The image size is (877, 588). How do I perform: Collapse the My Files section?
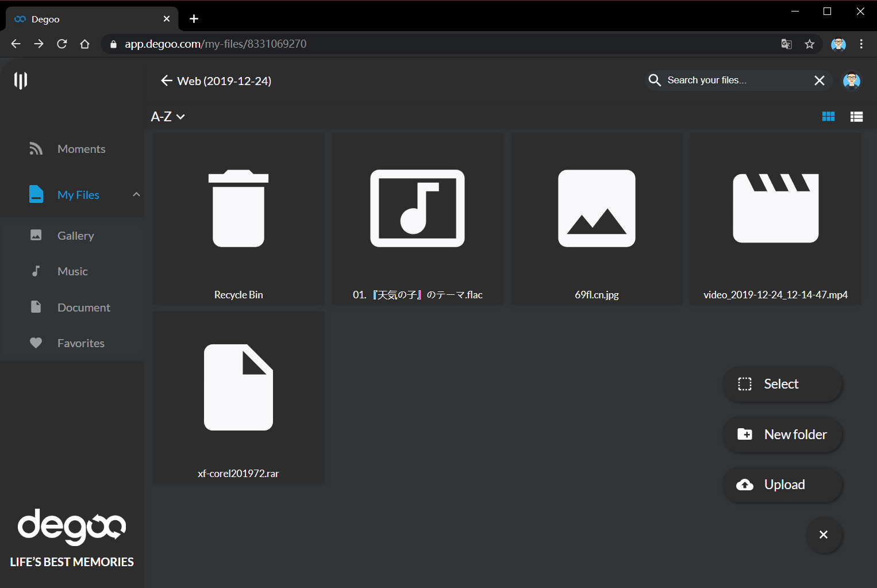tap(136, 194)
